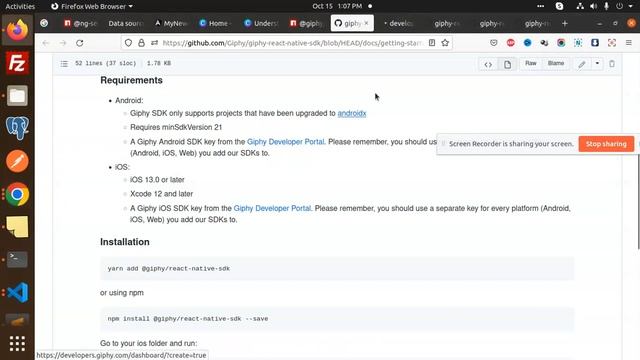Open the network status icon in top bar
This screenshot has width=640, height=360.
[580, 6]
